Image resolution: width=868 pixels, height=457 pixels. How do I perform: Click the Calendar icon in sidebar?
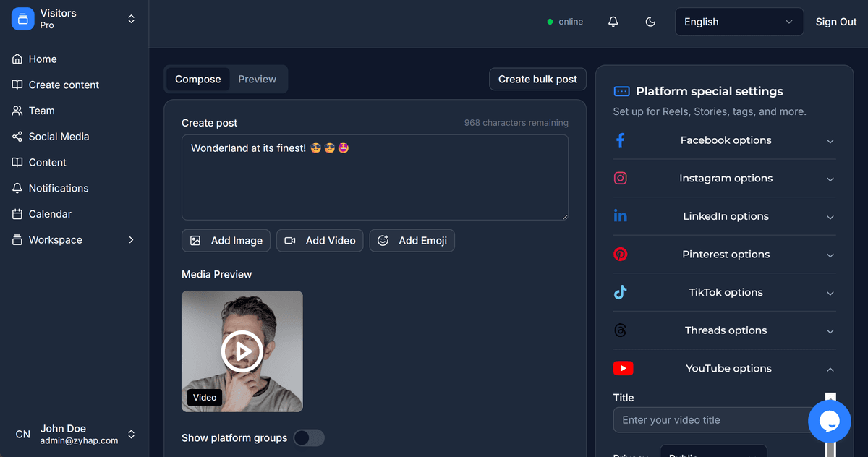tap(17, 214)
